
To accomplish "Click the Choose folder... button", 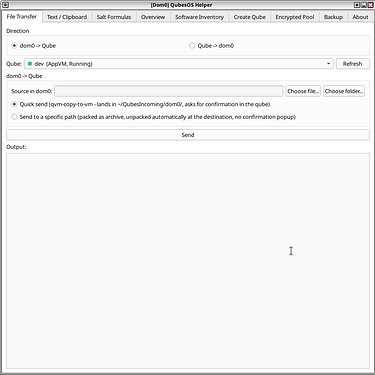I will pos(344,91).
